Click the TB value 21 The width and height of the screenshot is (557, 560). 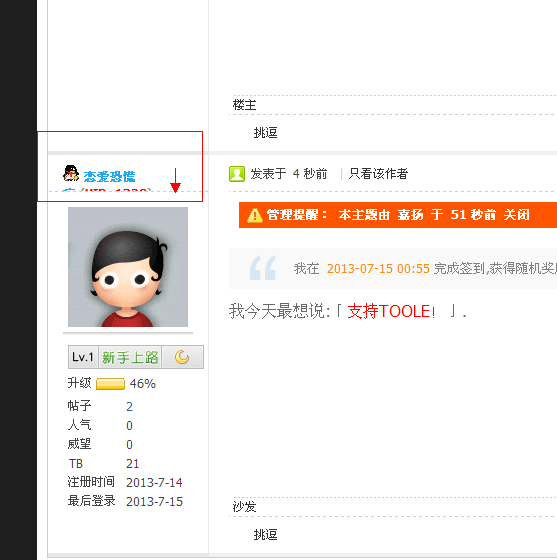[x=132, y=464]
